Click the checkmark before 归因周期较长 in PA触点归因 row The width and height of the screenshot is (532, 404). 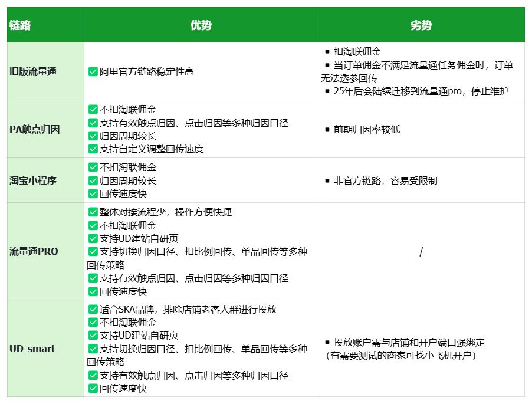(x=93, y=136)
